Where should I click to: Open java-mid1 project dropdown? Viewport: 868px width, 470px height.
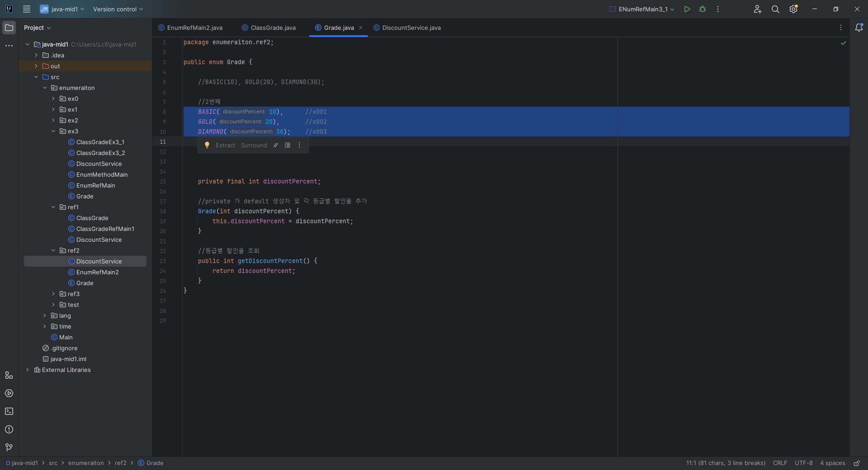(x=62, y=9)
